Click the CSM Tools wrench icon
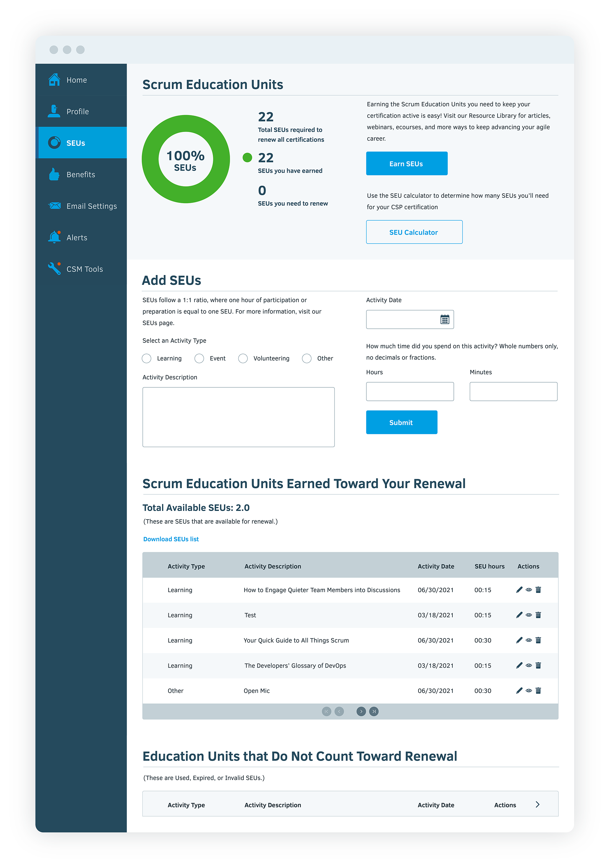Screen dimensions: 610x868 pyautogui.click(x=54, y=268)
